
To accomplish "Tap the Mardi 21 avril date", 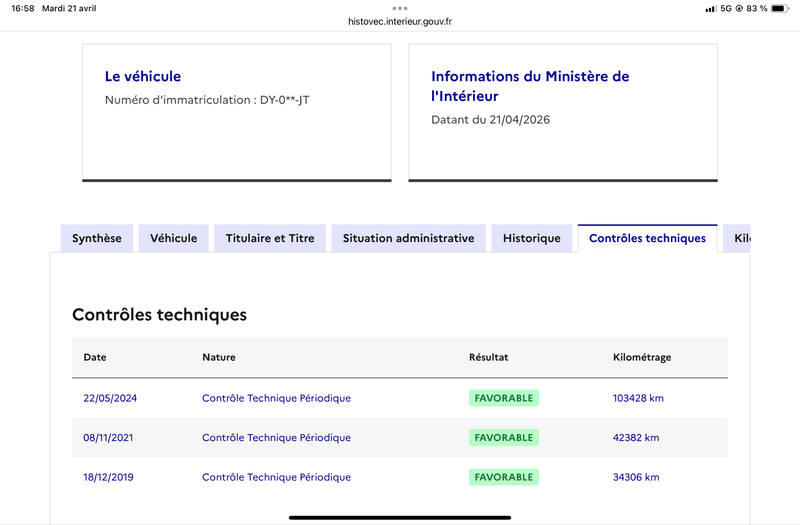I will [x=69, y=8].
